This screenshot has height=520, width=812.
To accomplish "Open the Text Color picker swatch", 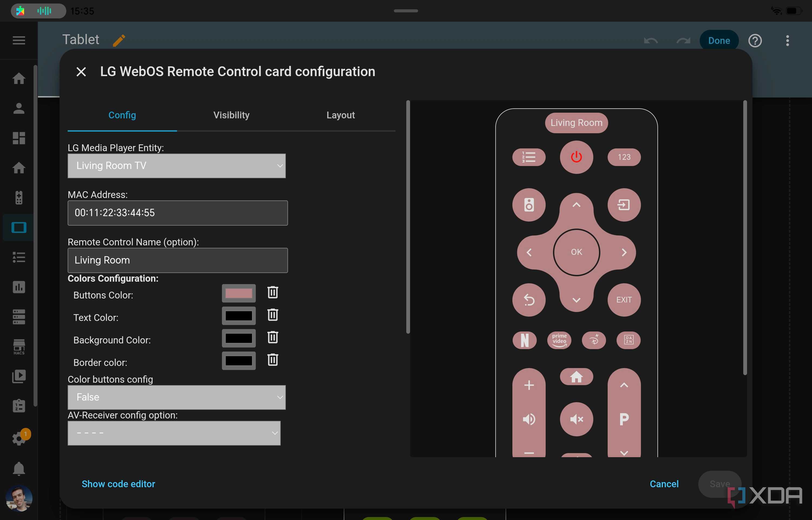I will (x=238, y=316).
